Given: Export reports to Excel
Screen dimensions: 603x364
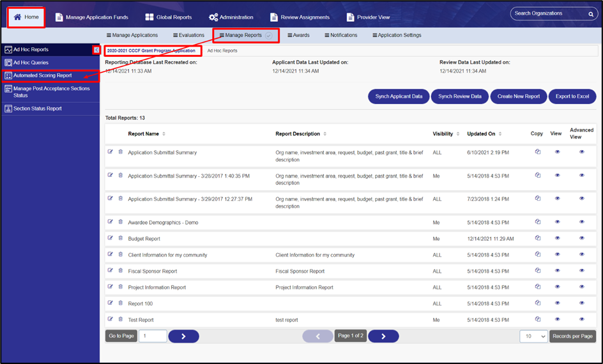Looking at the screenshot, I should (x=572, y=96).
